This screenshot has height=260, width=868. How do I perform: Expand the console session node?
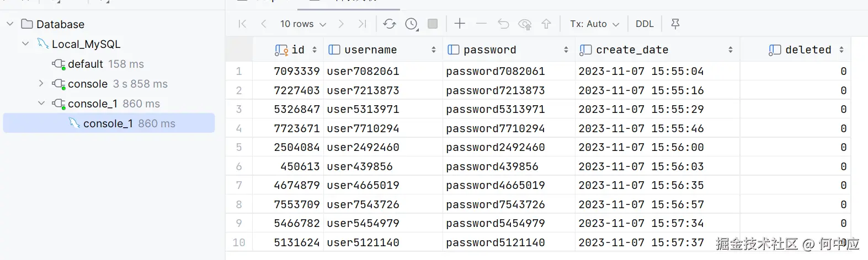click(x=41, y=83)
